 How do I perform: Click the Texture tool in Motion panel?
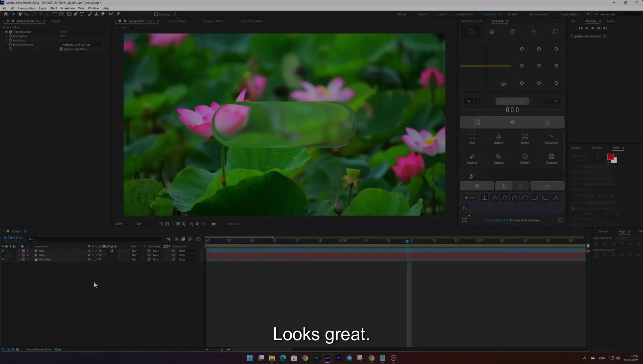tap(551, 159)
